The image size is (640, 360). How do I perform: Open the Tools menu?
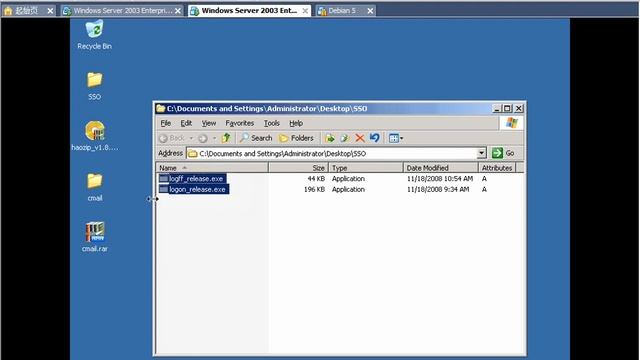[x=271, y=123]
